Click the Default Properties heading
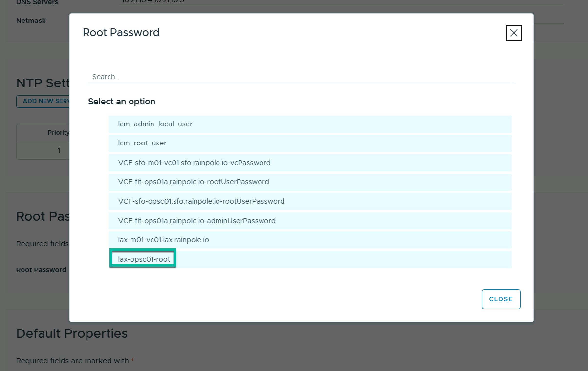 pos(72,333)
